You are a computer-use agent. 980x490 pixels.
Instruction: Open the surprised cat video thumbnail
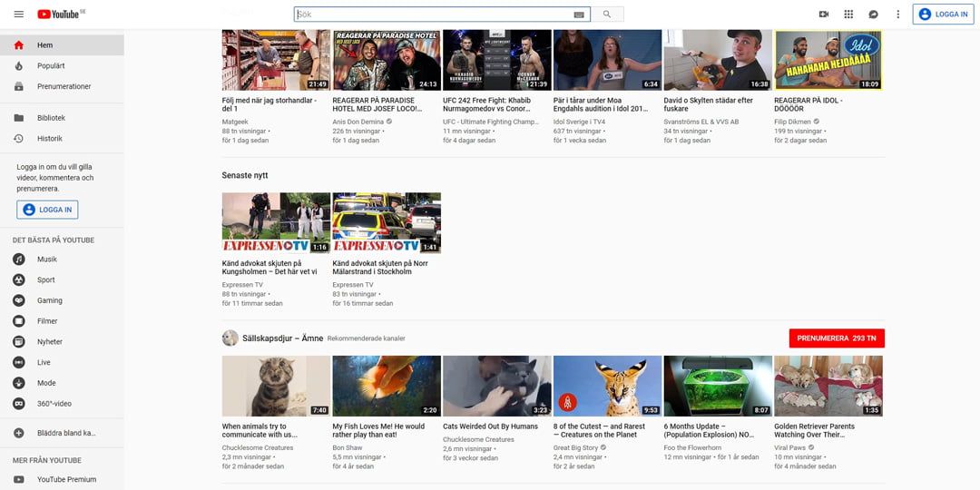tap(276, 387)
